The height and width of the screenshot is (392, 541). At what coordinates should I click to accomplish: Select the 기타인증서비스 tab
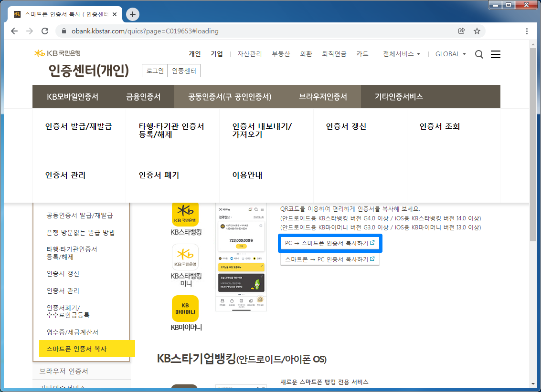[399, 97]
